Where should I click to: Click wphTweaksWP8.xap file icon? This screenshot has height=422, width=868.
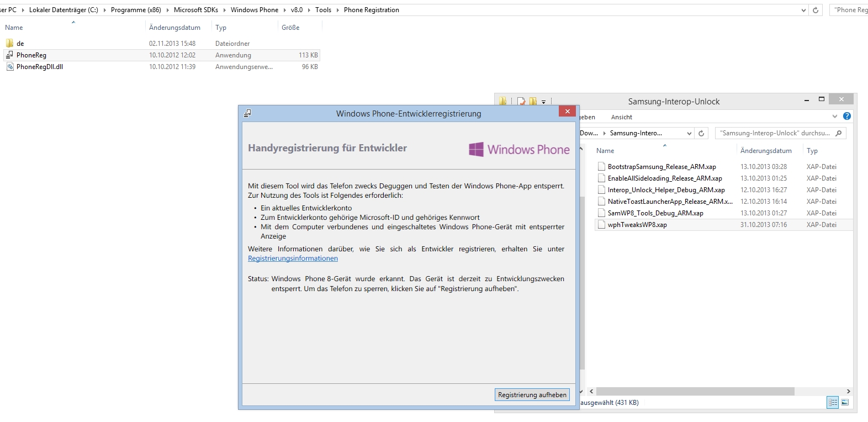click(x=601, y=224)
